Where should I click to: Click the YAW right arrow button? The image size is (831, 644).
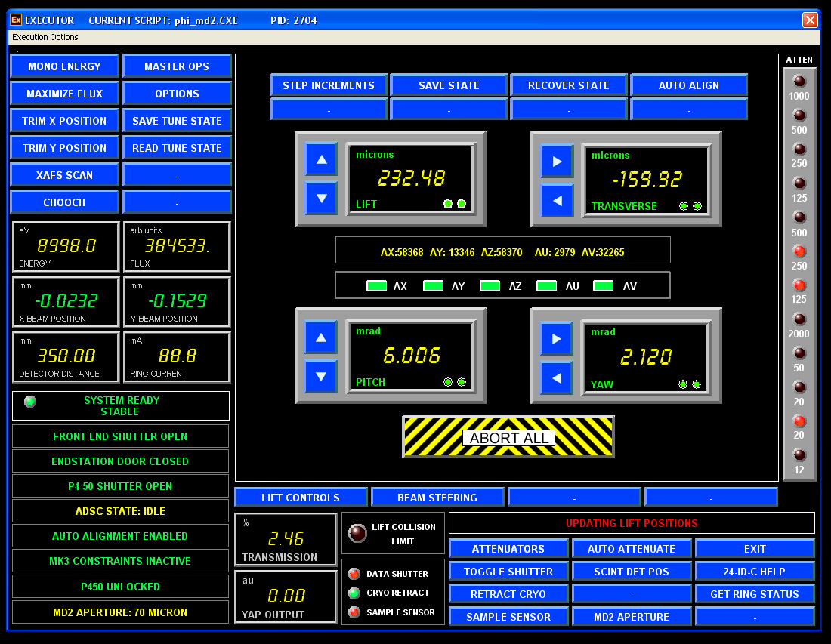[557, 339]
